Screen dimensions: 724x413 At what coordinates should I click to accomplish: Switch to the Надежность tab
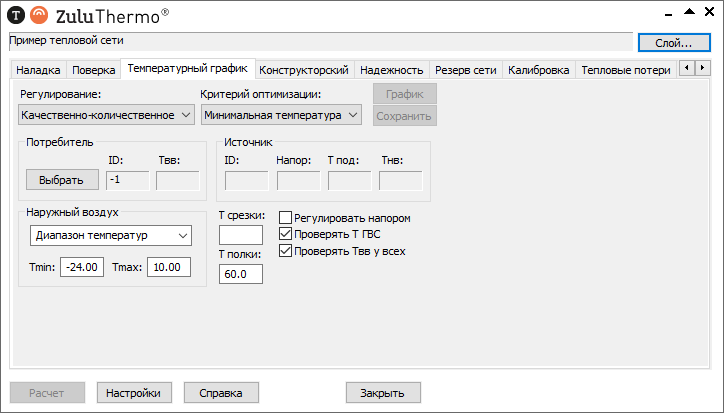[392, 70]
